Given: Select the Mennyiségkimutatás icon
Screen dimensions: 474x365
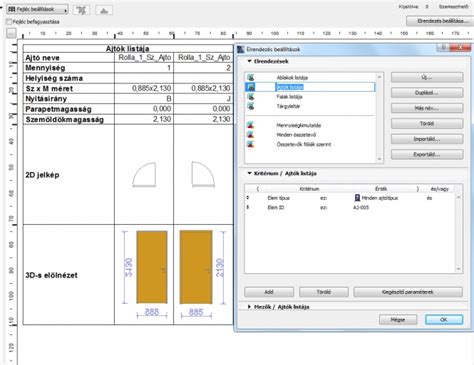Looking at the screenshot, I should (251, 125).
